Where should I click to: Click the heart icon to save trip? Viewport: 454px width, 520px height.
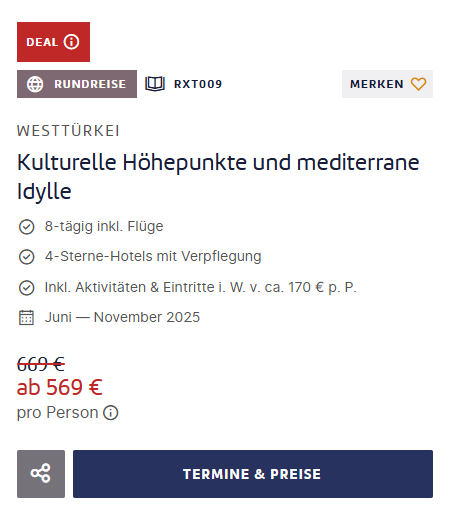(x=418, y=84)
